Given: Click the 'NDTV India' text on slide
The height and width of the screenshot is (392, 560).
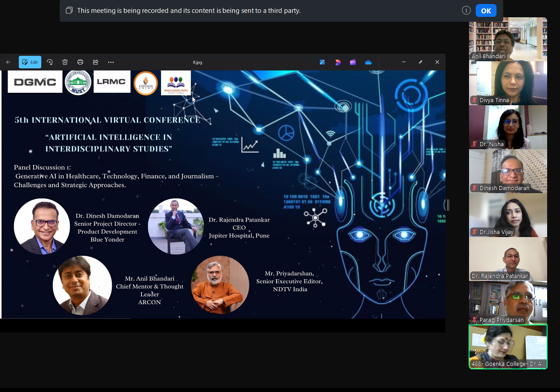Looking at the screenshot, I should pyautogui.click(x=290, y=289).
